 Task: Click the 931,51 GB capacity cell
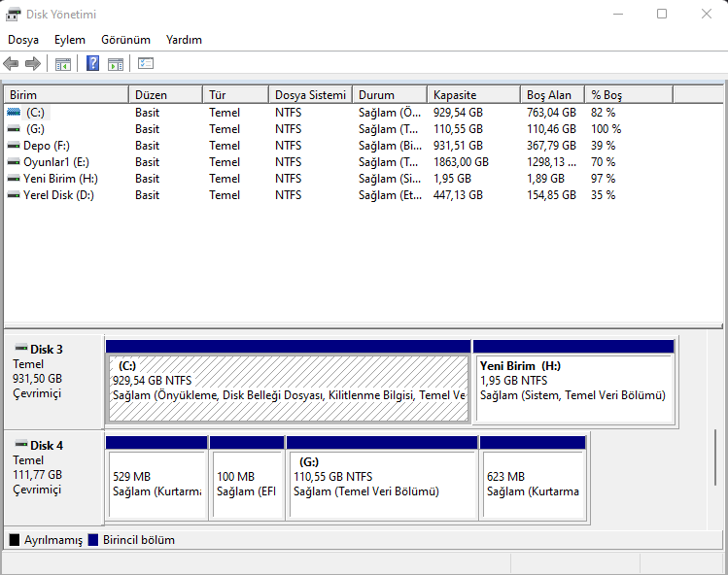point(458,146)
